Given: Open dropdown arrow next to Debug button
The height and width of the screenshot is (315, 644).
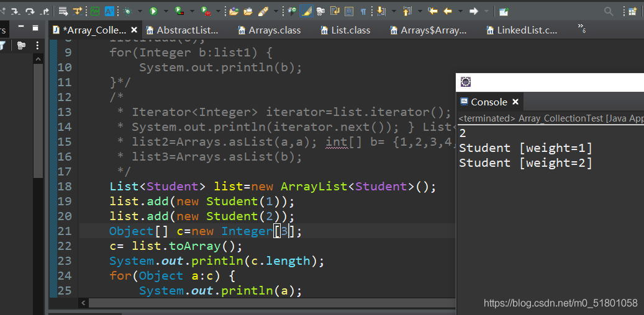Looking at the screenshot, I should [x=140, y=12].
